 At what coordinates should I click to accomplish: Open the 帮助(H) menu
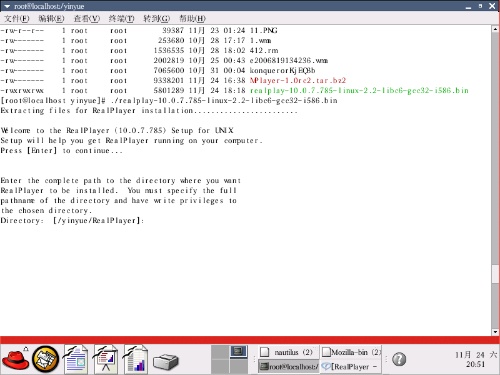tap(192, 19)
